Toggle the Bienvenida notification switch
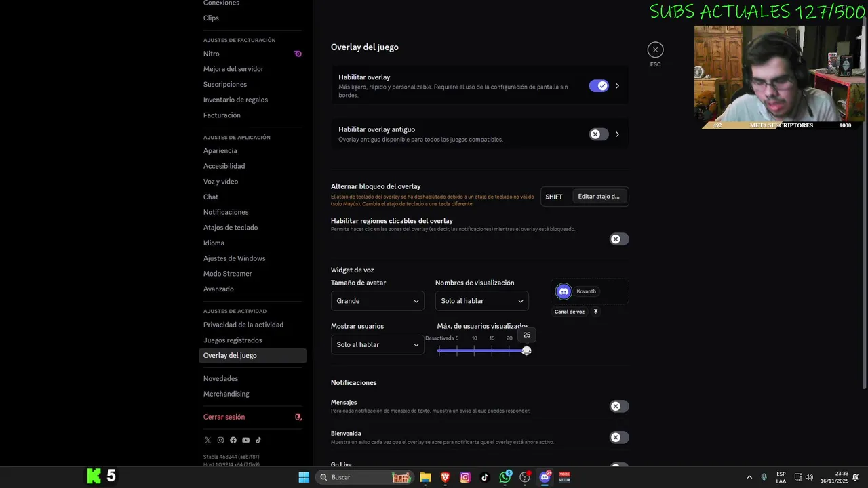Screen dimensions: 868x488 click(618, 437)
